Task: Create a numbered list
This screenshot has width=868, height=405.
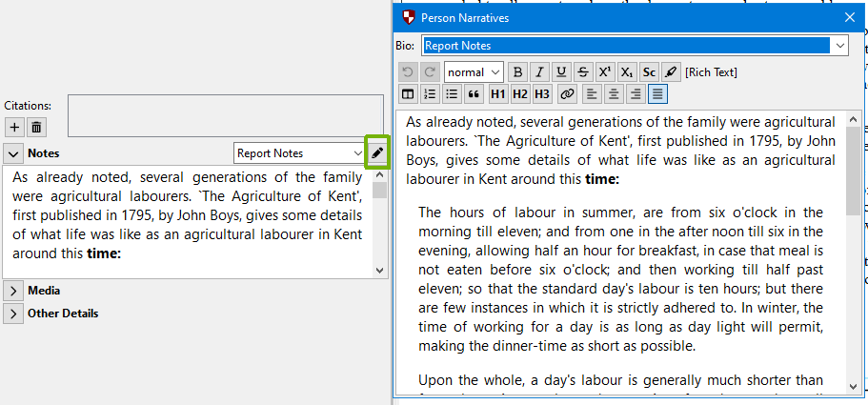Action: [x=429, y=93]
